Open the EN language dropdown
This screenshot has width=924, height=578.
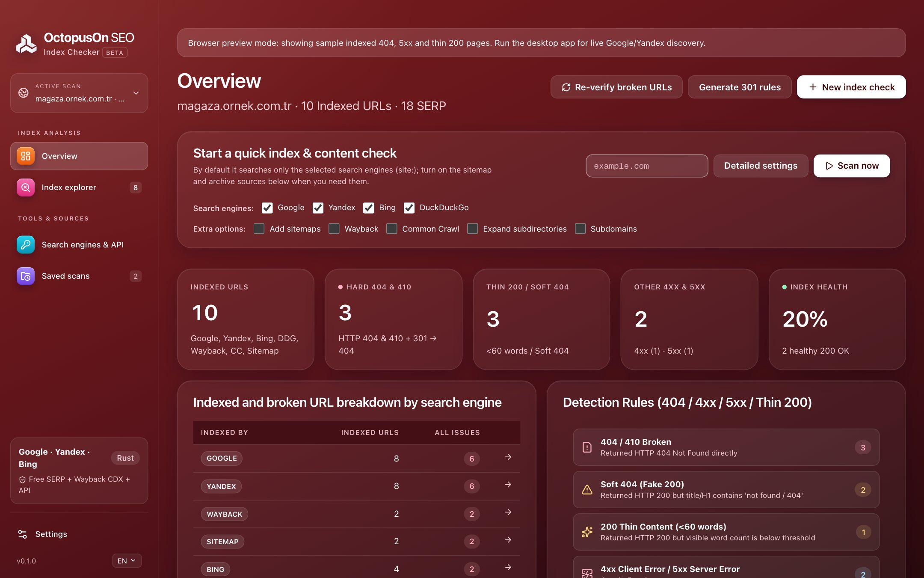tap(127, 560)
